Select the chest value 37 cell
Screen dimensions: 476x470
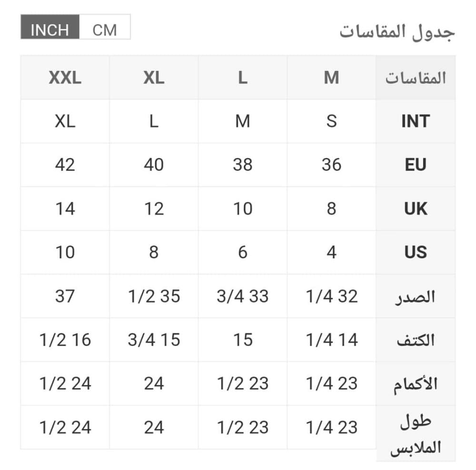click(65, 296)
